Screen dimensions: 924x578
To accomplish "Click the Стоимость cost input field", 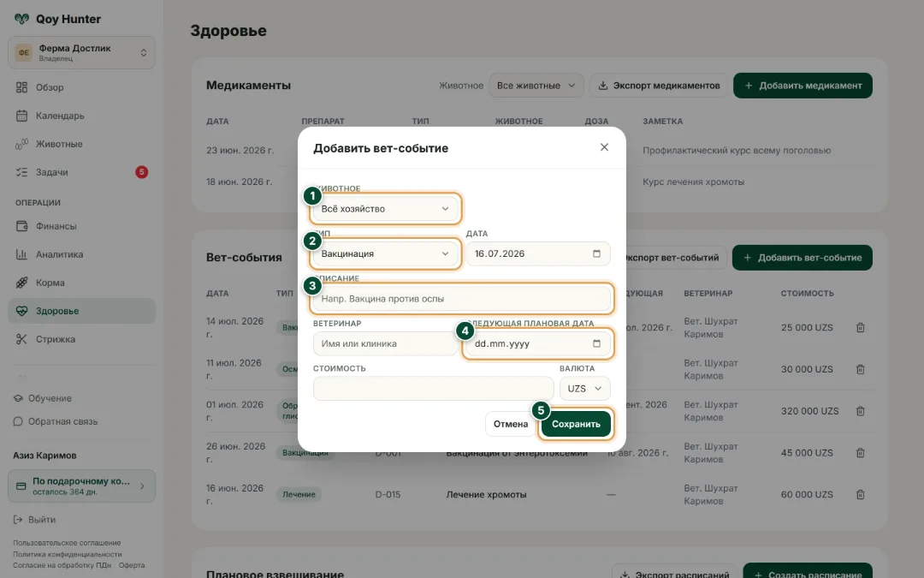I will point(433,389).
